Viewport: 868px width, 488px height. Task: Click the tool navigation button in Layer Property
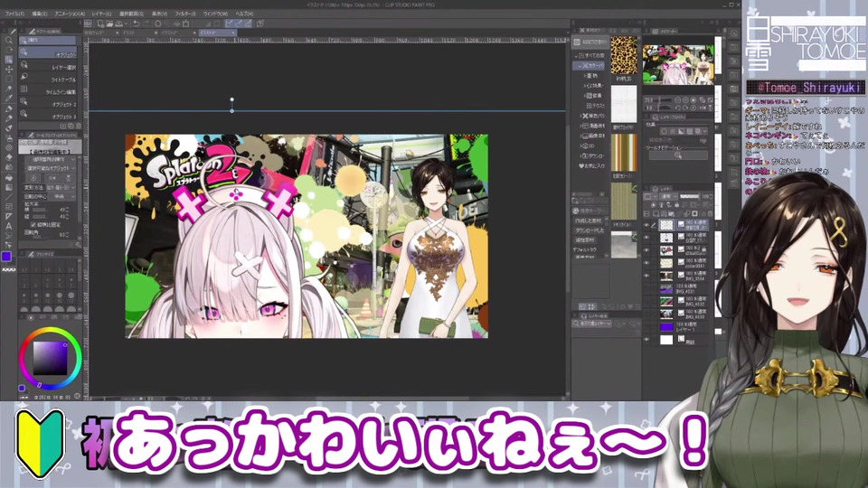(x=678, y=156)
